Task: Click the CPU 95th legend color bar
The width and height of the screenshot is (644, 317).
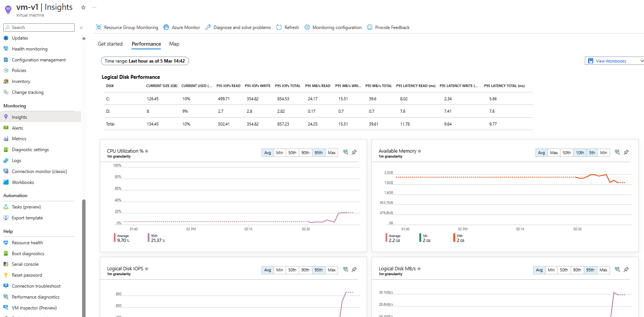Action: pyautogui.click(x=148, y=237)
